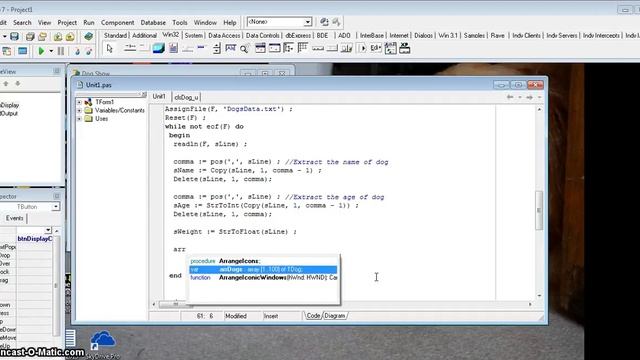Choose arrDogs in code completion list
Viewport: 640px width, 360px height.
pos(263,269)
